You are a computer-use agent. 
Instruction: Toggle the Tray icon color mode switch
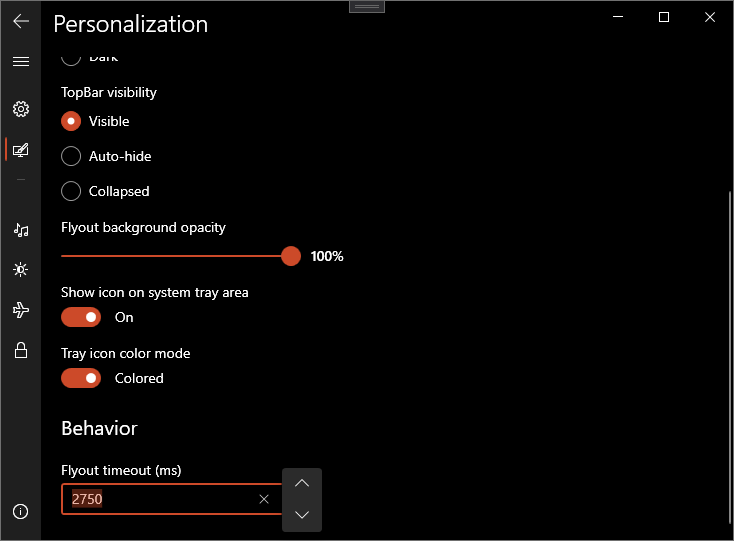pos(81,378)
